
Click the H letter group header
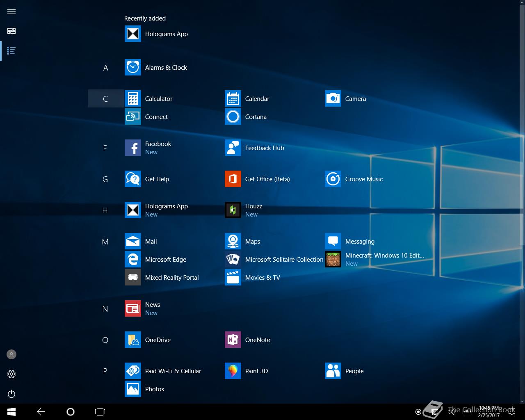pos(105,210)
